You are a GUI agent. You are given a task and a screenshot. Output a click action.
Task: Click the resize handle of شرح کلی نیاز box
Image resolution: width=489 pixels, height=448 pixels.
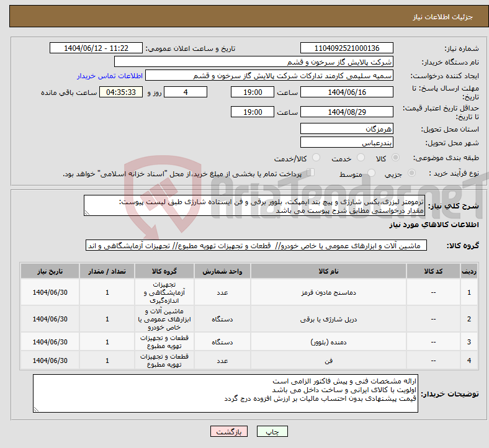tap(87, 213)
